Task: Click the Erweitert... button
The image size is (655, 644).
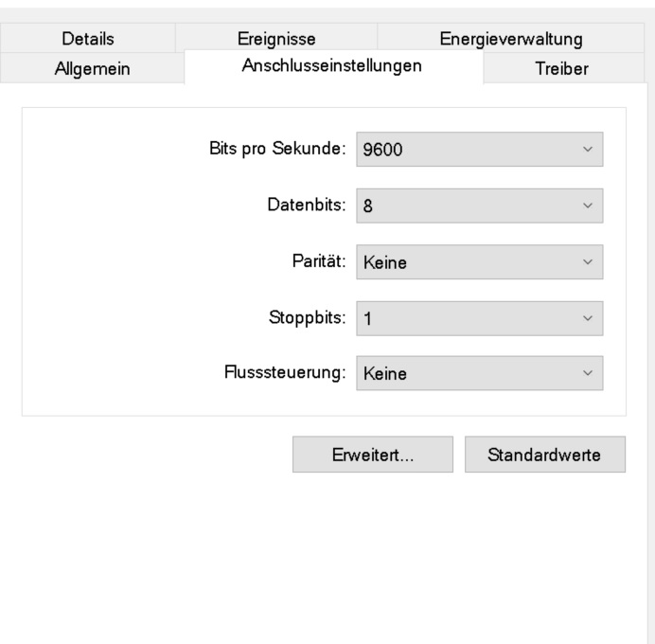Action: [373, 455]
